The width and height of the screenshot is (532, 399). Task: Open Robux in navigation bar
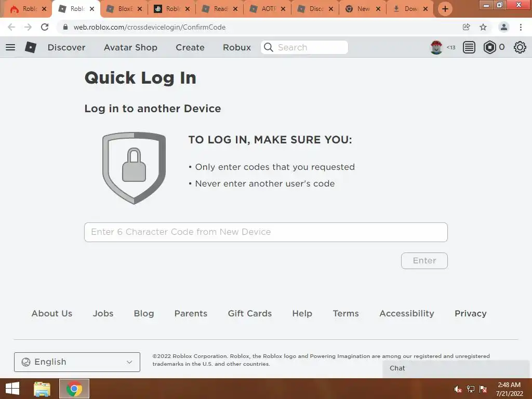237,47
